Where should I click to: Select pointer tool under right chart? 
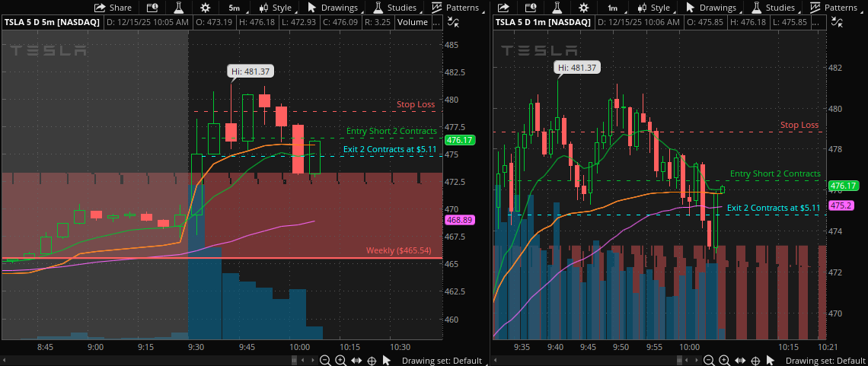[770, 361]
